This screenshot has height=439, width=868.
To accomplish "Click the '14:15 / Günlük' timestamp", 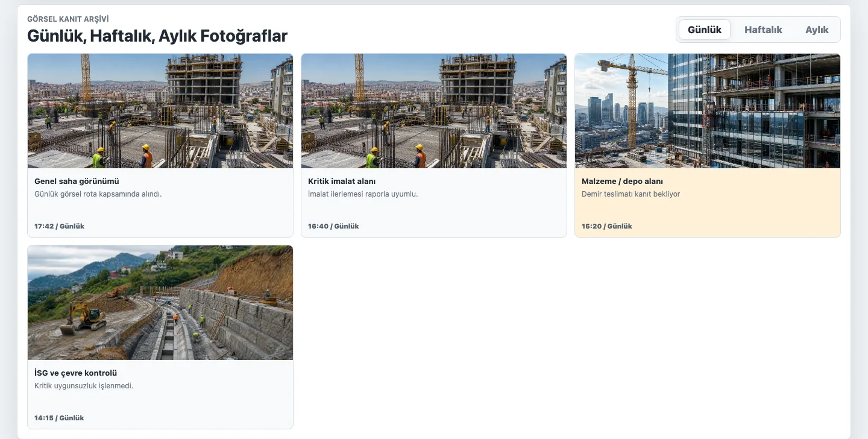I will pos(59,418).
